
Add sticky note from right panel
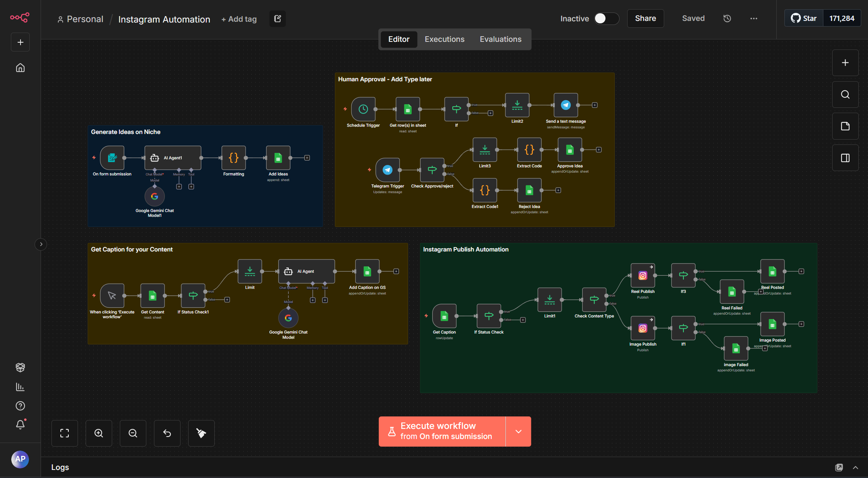point(845,126)
